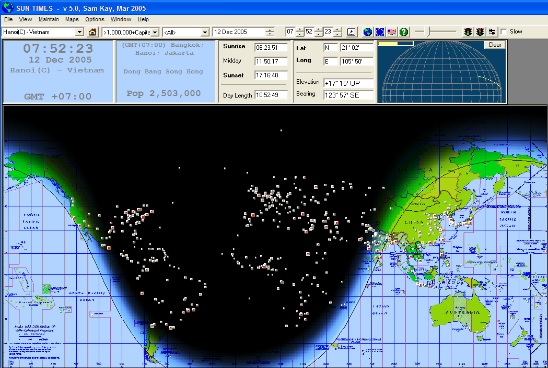The width and height of the screenshot is (548, 368).
Task: Enable the Slow checkbox
Action: point(504,32)
